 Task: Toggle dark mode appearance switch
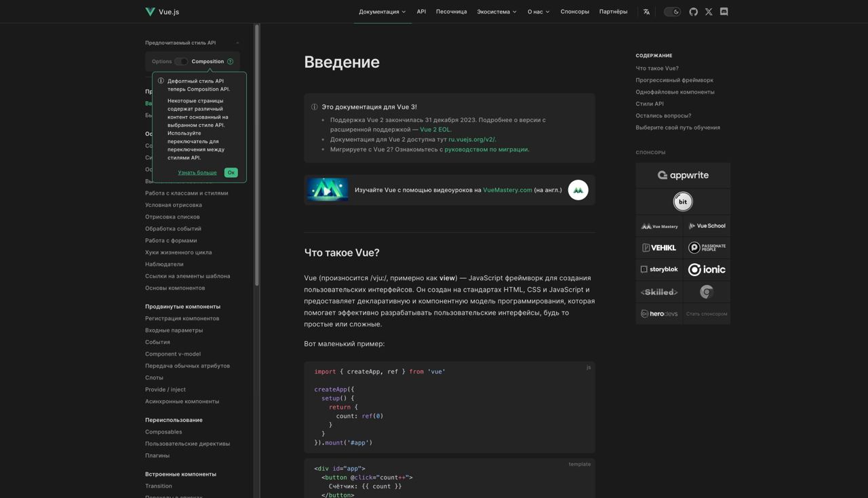click(672, 12)
